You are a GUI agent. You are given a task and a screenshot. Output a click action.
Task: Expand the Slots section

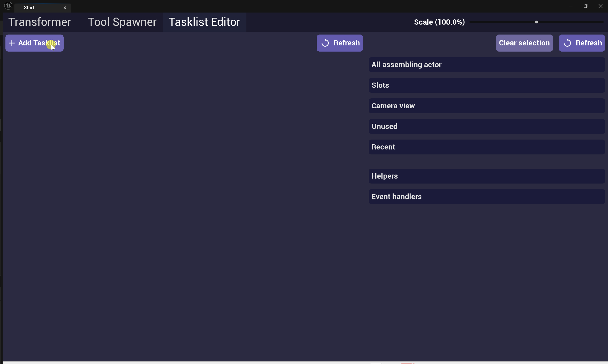[486, 85]
